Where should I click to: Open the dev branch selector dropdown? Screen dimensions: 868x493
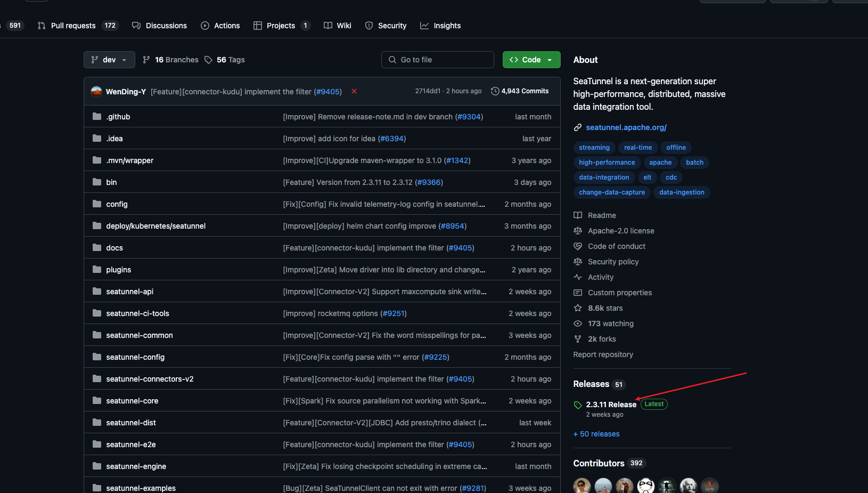[109, 60]
